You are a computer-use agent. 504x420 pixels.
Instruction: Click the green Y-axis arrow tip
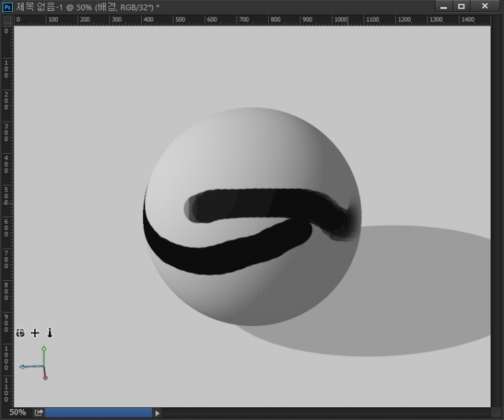[x=44, y=349]
